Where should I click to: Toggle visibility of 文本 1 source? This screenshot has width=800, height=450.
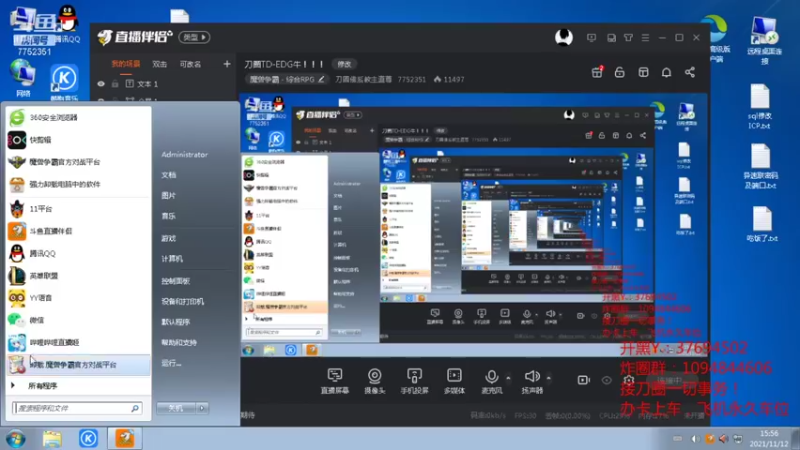[101, 84]
